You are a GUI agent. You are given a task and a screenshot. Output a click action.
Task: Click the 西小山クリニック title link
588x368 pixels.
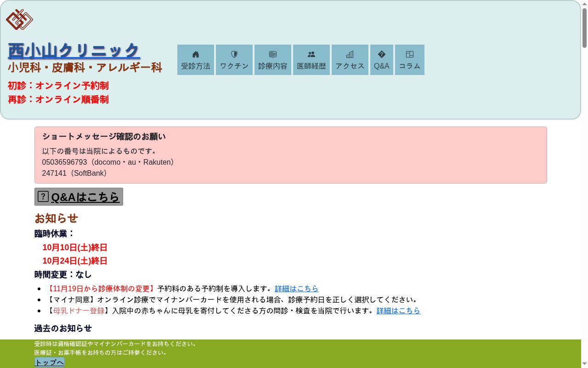74,50
